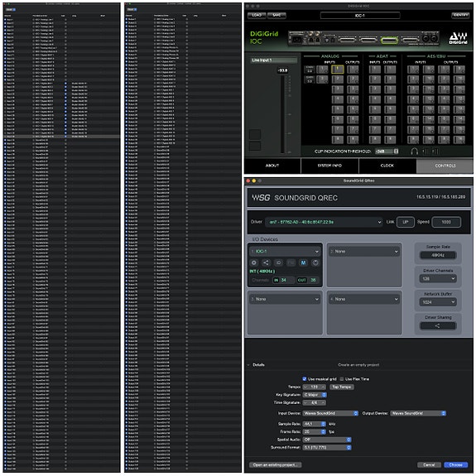Click the LOAD button in DiGiGrid IOC
The width and height of the screenshot is (476, 476).
pos(257,15)
